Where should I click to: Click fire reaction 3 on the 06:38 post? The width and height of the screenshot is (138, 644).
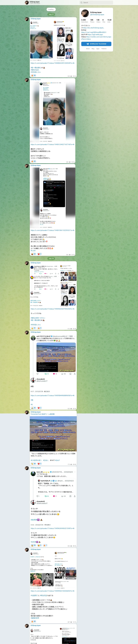(40, 328)
